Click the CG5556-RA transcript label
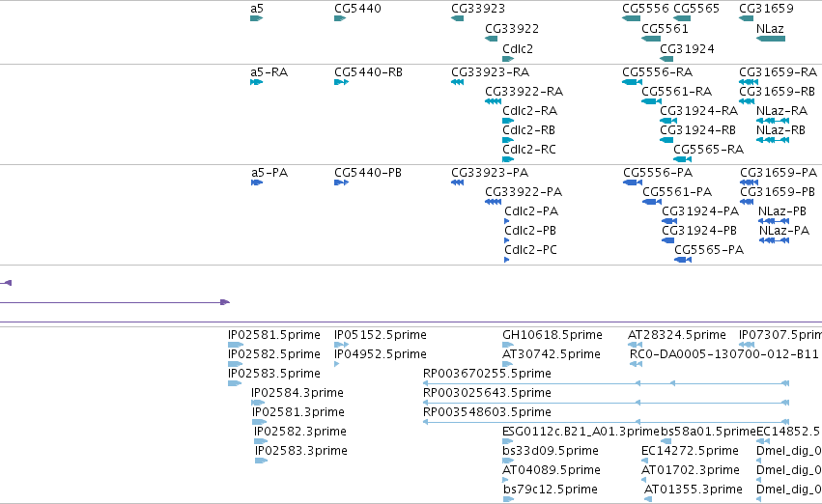The width and height of the screenshot is (822, 504). (658, 71)
